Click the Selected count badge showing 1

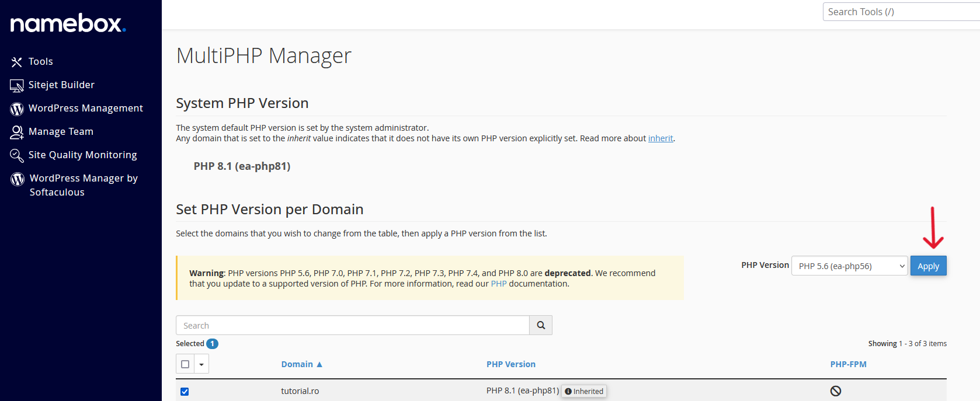[212, 344]
